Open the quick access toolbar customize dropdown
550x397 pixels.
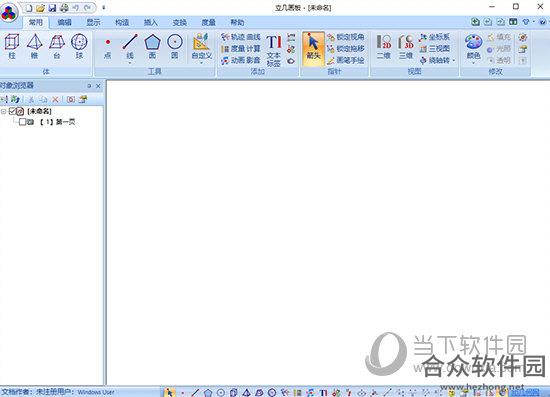[104, 7]
